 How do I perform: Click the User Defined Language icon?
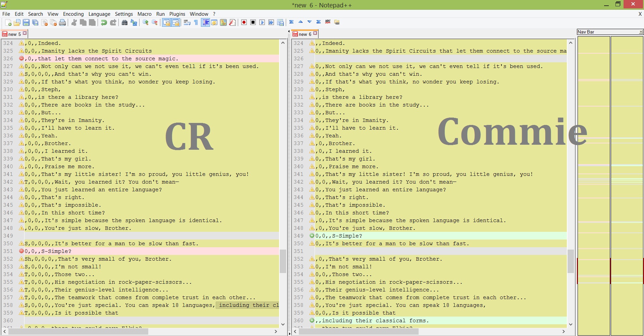(214, 22)
